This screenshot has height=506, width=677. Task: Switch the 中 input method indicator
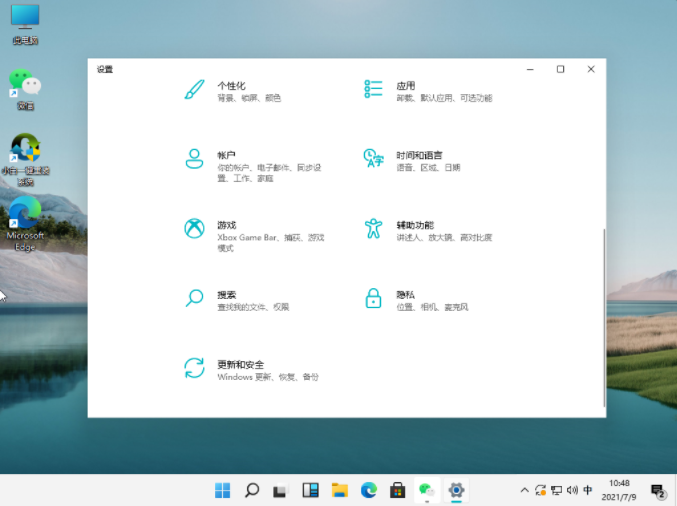coord(587,490)
